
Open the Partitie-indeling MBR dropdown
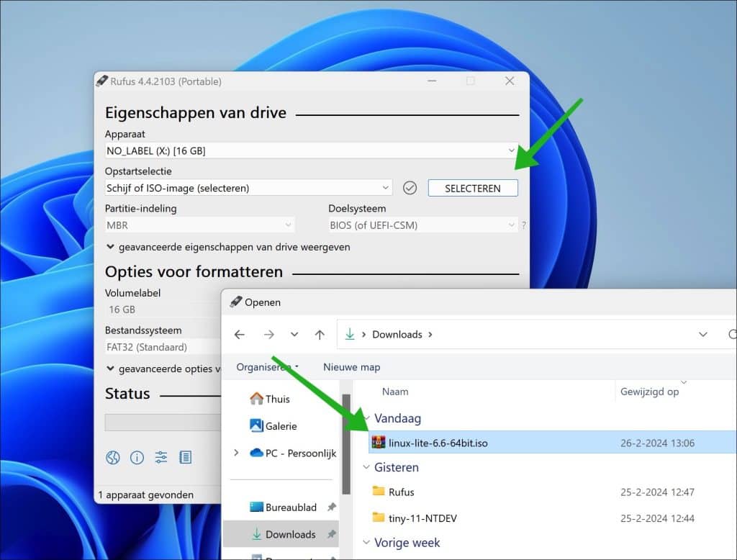[x=200, y=225]
